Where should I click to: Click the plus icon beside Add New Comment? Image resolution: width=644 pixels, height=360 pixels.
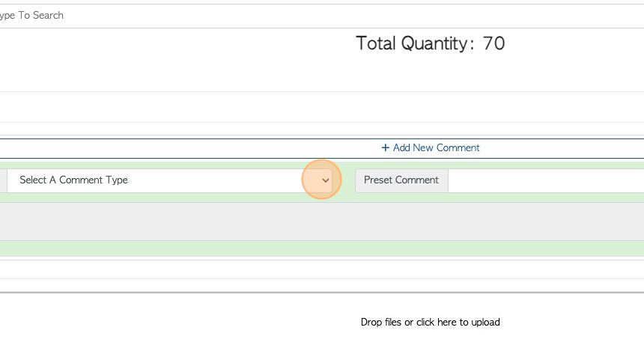(385, 147)
